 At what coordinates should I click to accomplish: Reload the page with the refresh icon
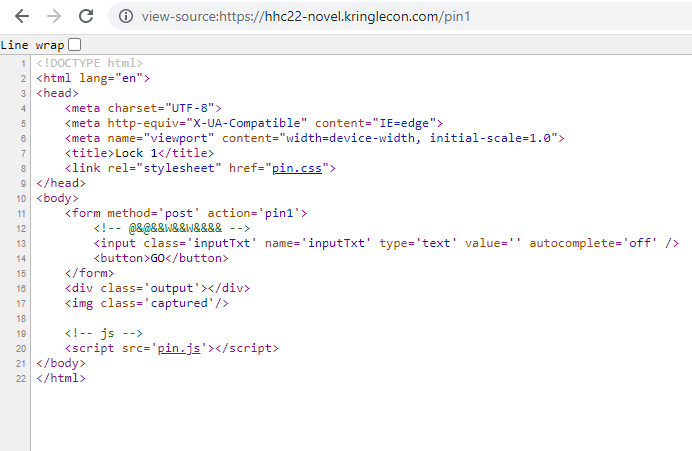coord(87,16)
